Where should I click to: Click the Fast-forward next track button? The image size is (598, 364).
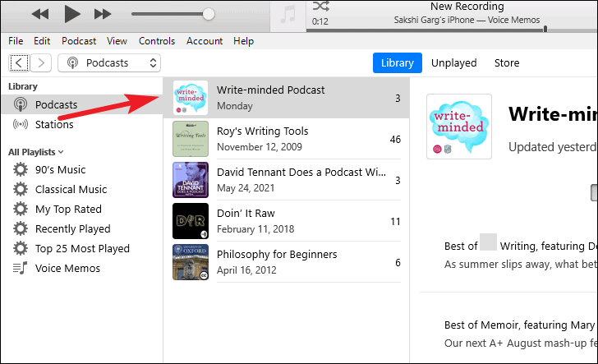coord(103,14)
